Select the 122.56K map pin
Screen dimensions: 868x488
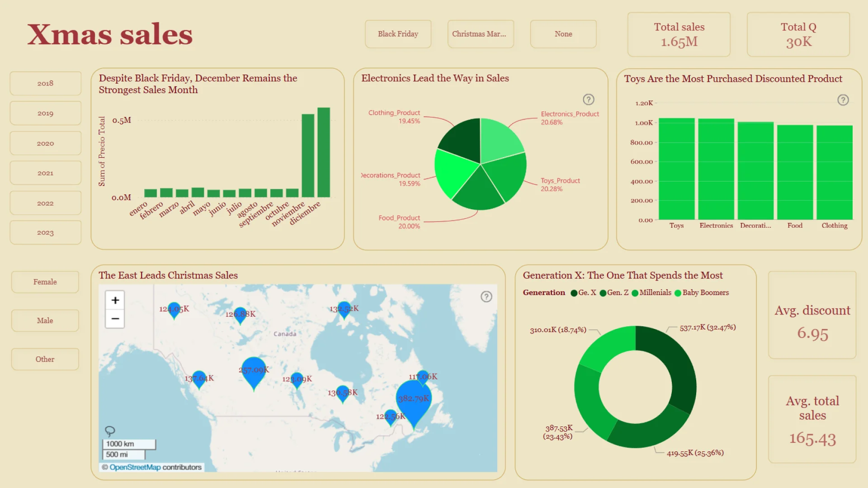391,417
